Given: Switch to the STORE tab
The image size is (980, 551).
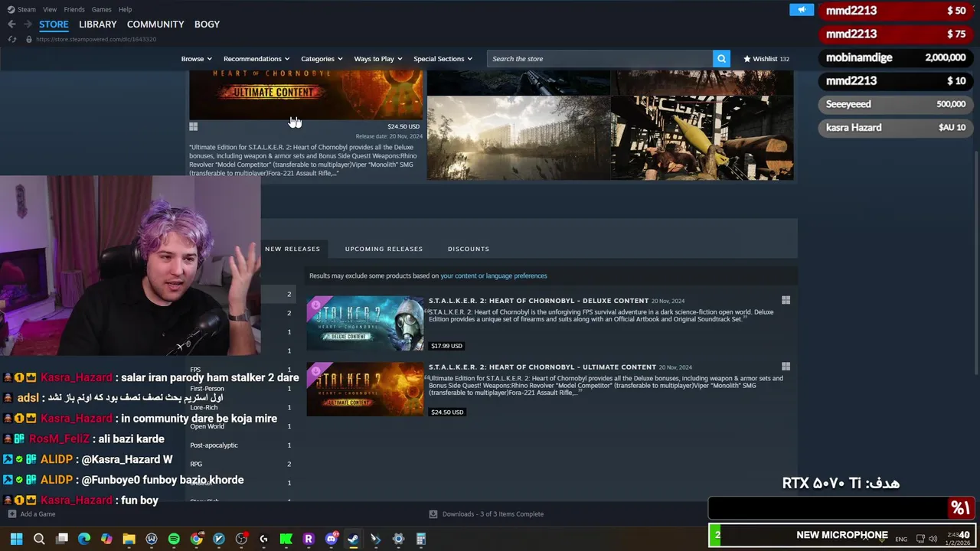Looking at the screenshot, I should (x=54, y=24).
